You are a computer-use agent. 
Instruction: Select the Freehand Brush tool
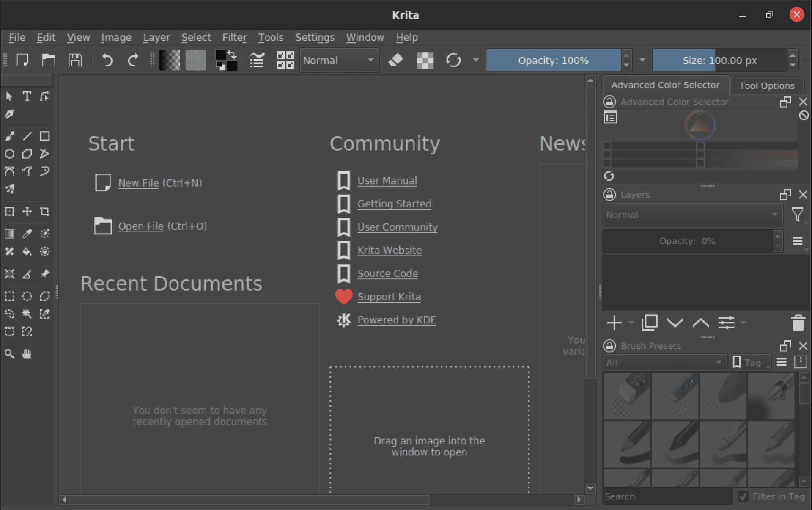click(x=9, y=136)
